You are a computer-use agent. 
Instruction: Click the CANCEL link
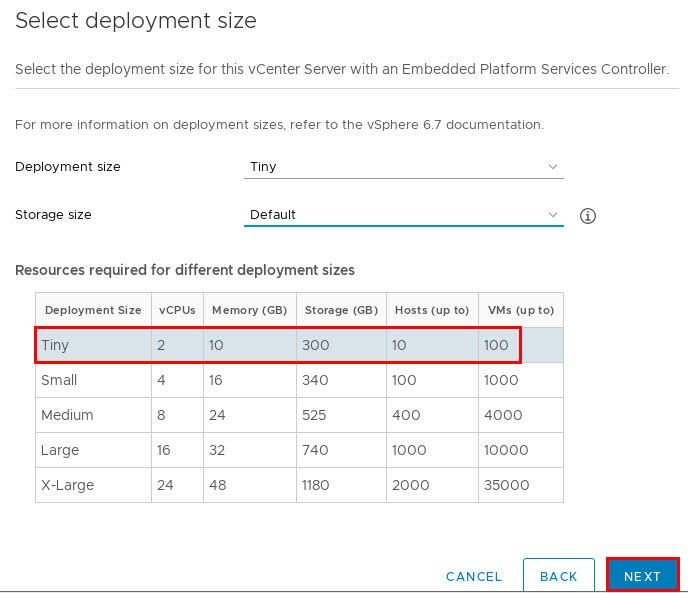(x=474, y=576)
